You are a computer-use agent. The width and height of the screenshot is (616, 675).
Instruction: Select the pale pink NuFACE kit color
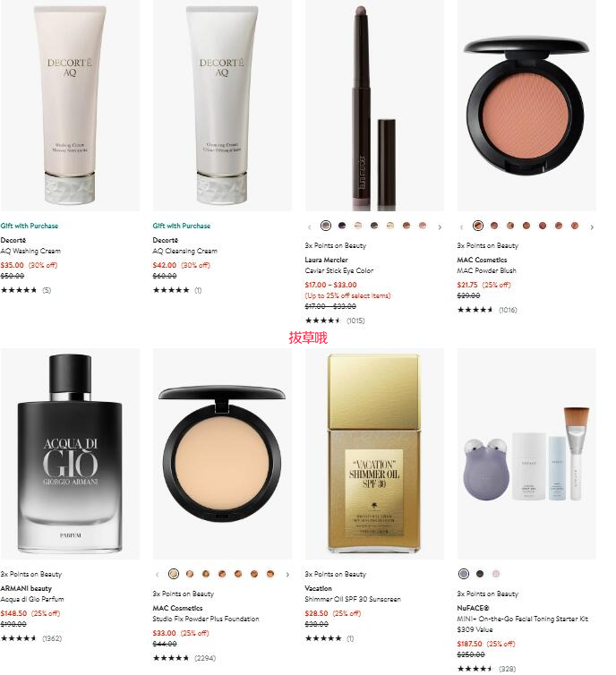(496, 574)
